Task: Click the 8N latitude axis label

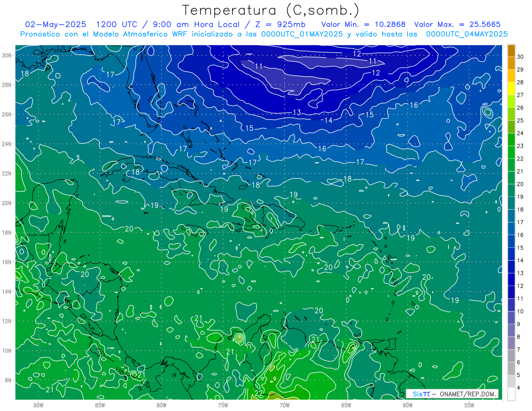Action: (8, 380)
